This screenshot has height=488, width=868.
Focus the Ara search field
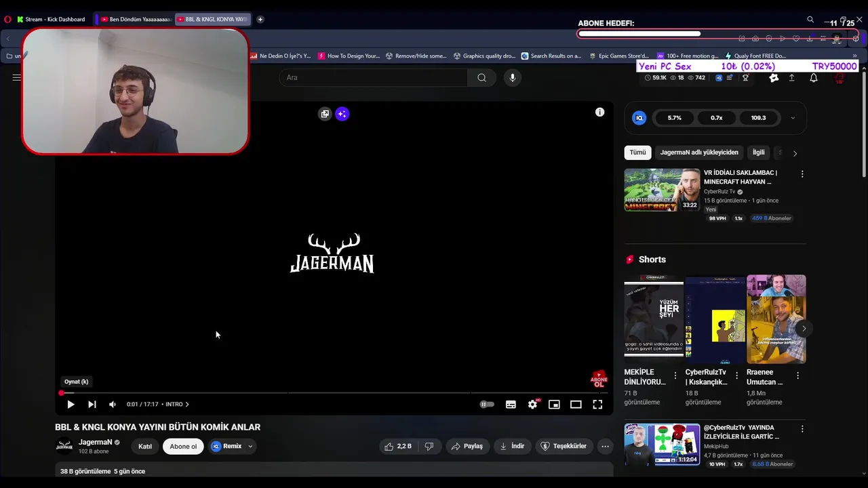(373, 77)
